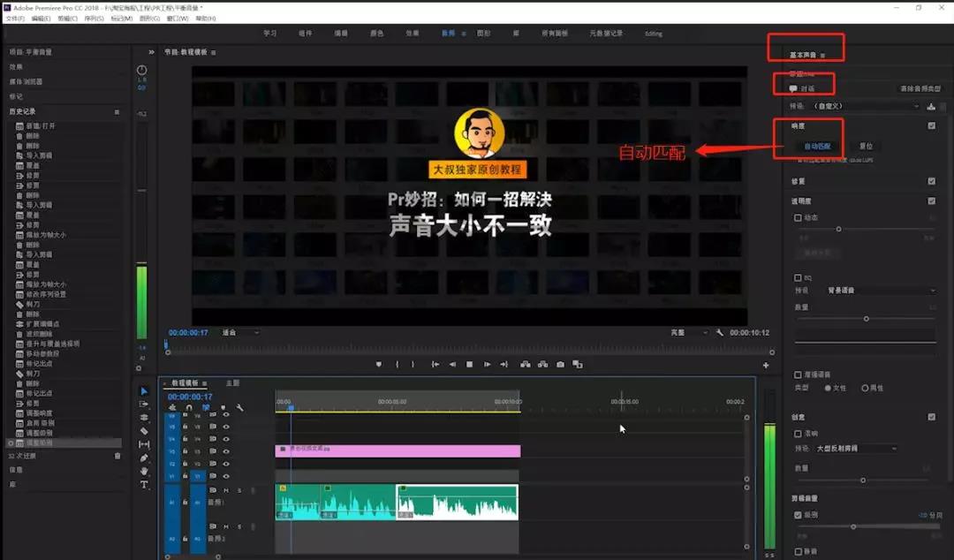This screenshot has width=954, height=560.
Task: Select the Selection arrow tool
Action: [x=144, y=391]
